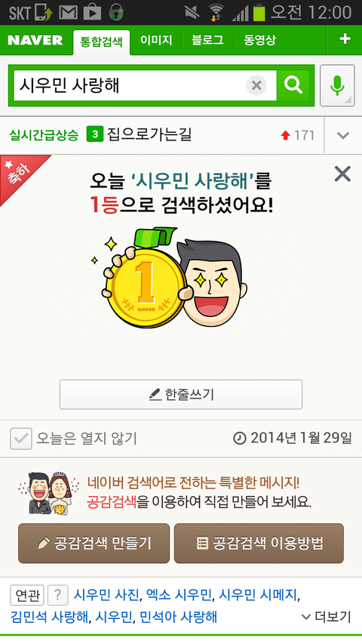The height and width of the screenshot is (644, 362).
Task: Expand the 실시간급상승 keyword list
Action: point(343,135)
